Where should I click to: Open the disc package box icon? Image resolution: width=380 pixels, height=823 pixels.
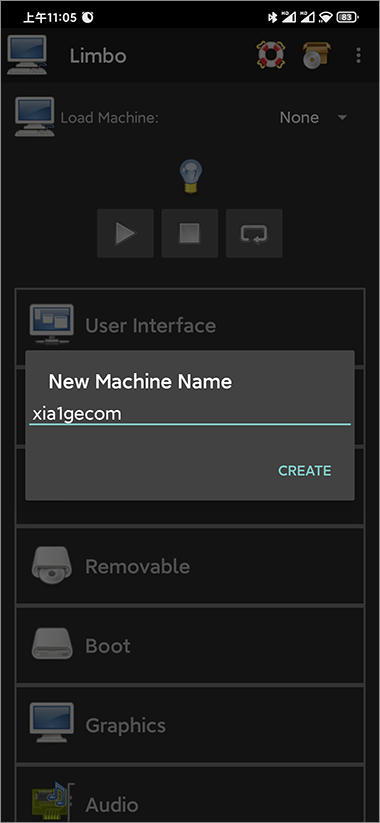(x=317, y=56)
